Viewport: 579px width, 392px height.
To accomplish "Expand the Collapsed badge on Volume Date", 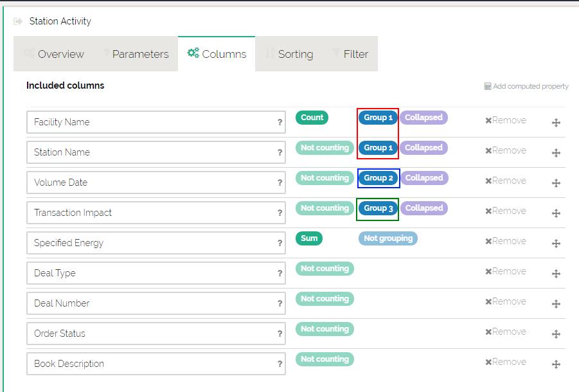I will click(423, 178).
